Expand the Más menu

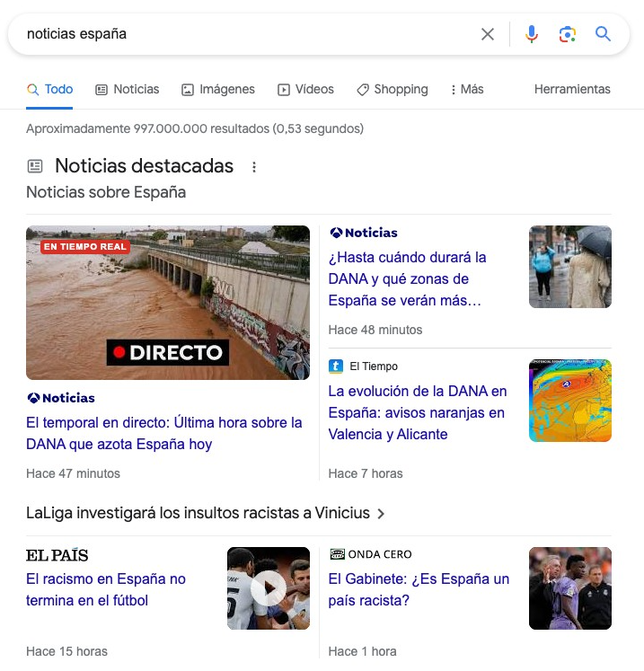466,90
